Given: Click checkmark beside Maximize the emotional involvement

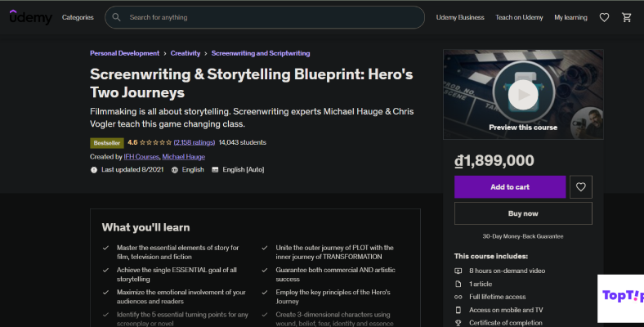Looking at the screenshot, I should (105, 292).
